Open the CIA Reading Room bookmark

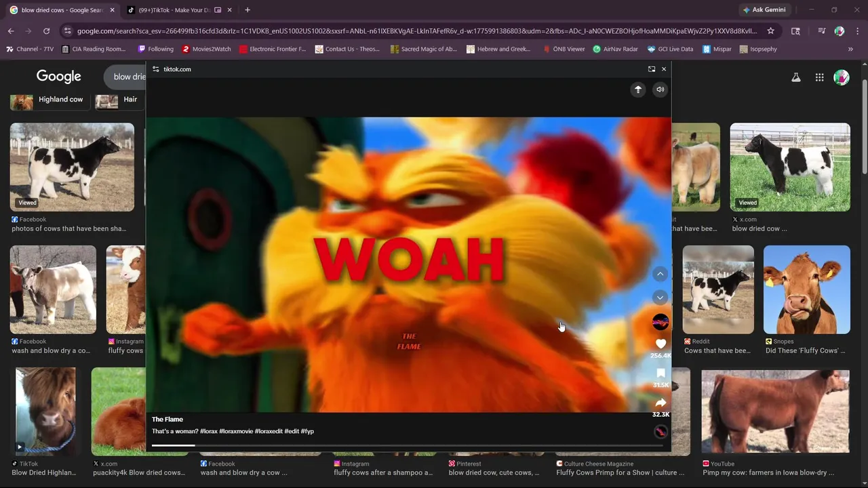coord(94,49)
